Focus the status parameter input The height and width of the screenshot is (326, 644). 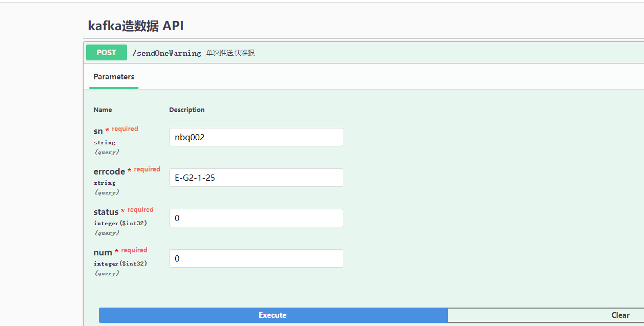tap(256, 218)
